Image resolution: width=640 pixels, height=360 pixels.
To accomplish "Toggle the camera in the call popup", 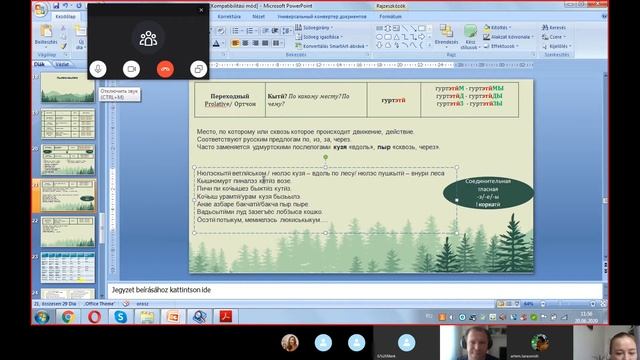I will (131, 69).
